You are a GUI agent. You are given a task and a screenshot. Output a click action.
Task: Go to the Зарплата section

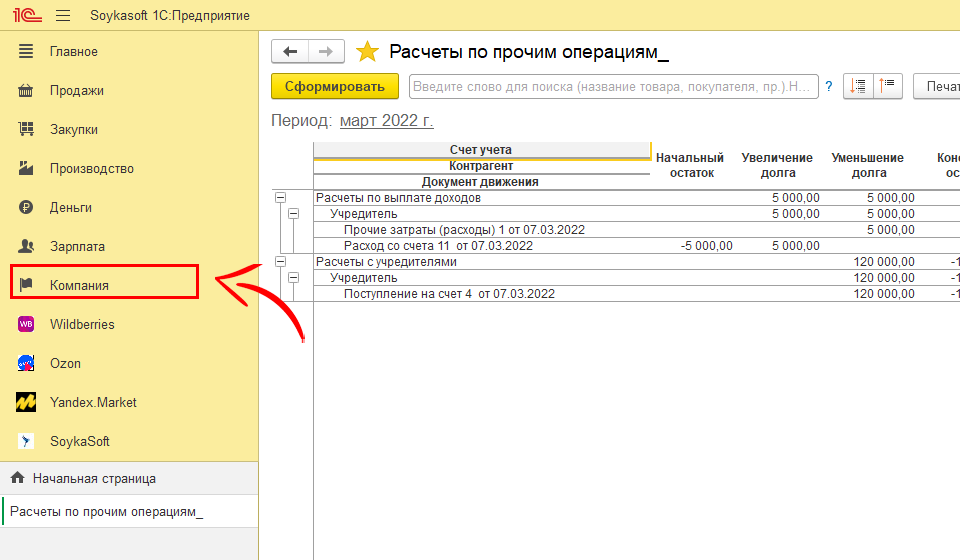(77, 246)
